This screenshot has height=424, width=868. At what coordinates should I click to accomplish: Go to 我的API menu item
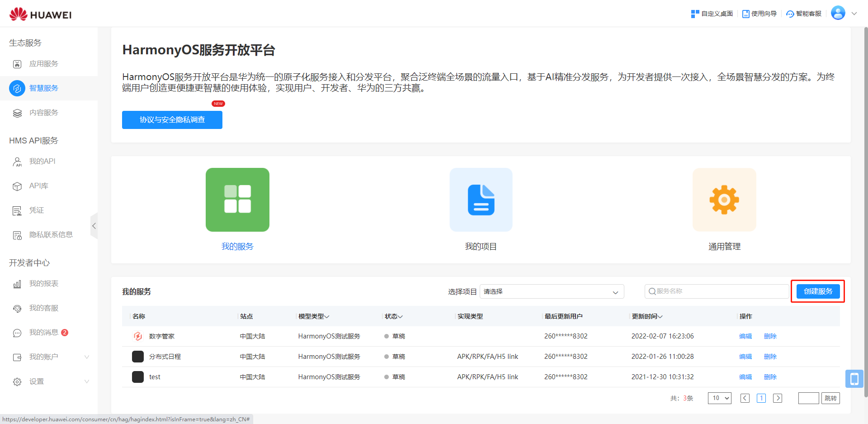tap(42, 162)
